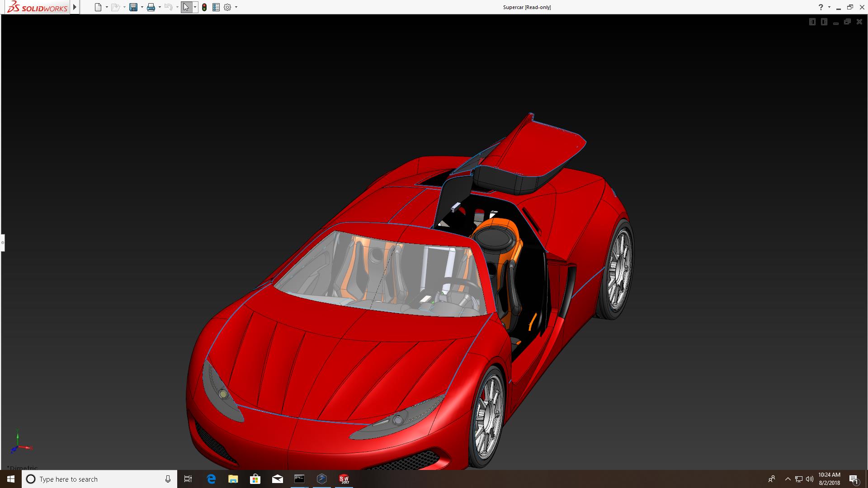Toggle the right panel display icon
The height and width of the screenshot is (488, 868).
point(824,22)
